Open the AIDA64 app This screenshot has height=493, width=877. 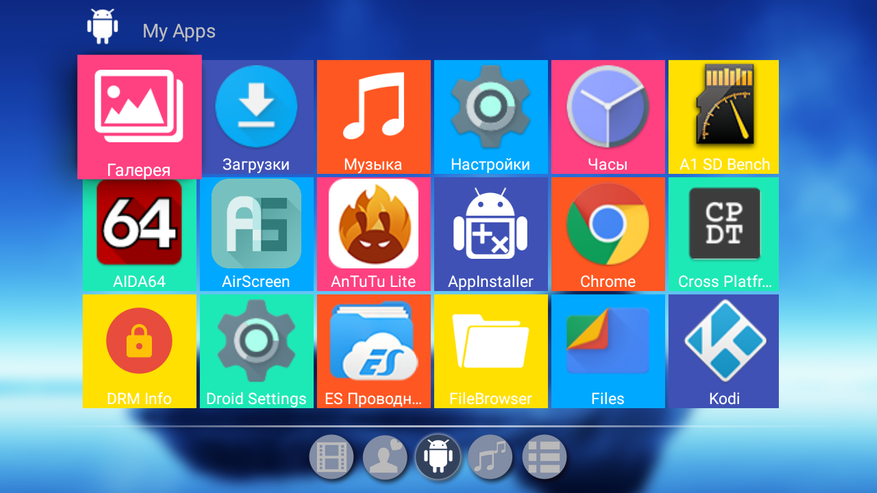click(139, 234)
